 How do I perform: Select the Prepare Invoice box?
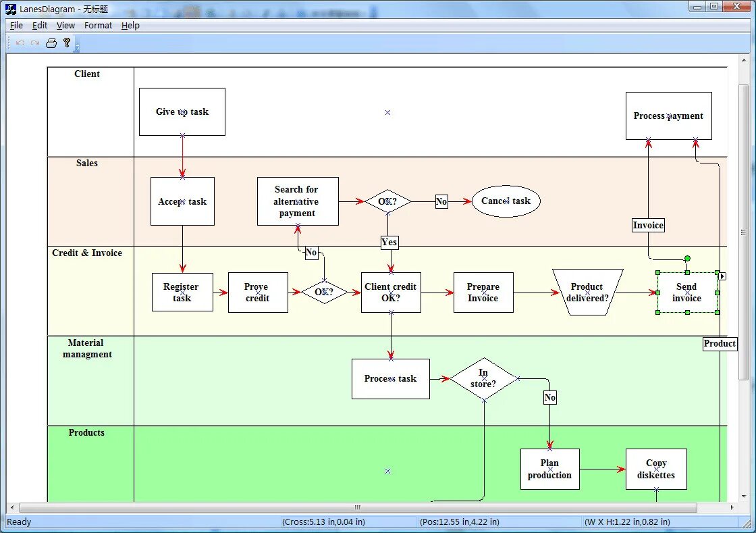(483, 293)
